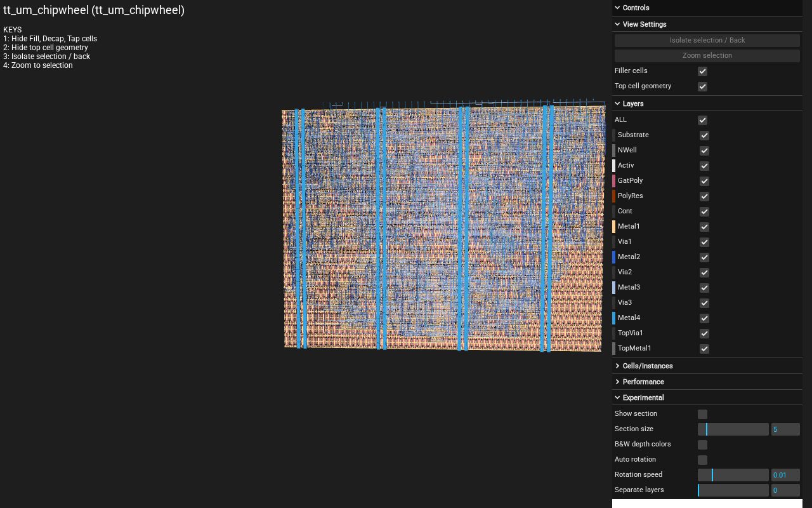Hide the Metal2 layer
The height and width of the screenshot is (508, 812).
pos(704,257)
